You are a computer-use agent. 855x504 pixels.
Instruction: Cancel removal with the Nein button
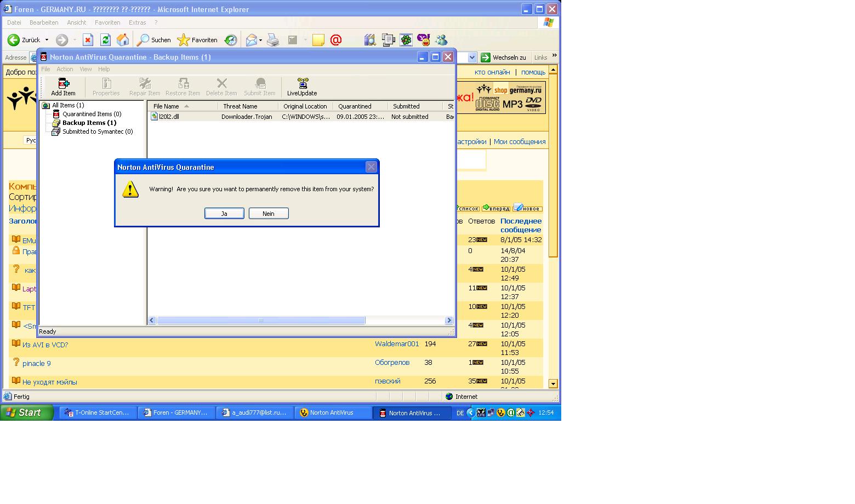(x=269, y=214)
